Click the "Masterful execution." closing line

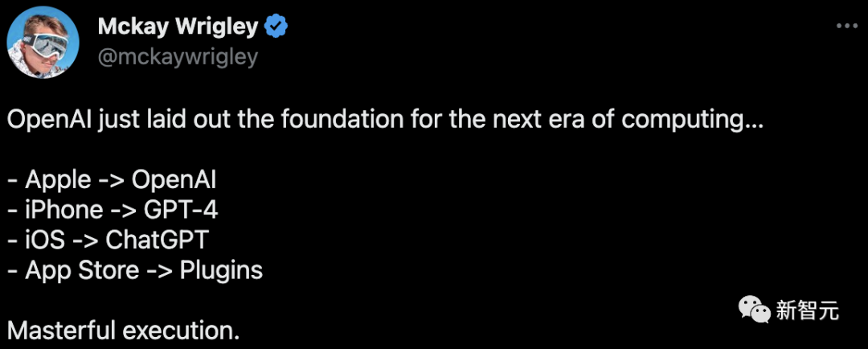[123, 331]
